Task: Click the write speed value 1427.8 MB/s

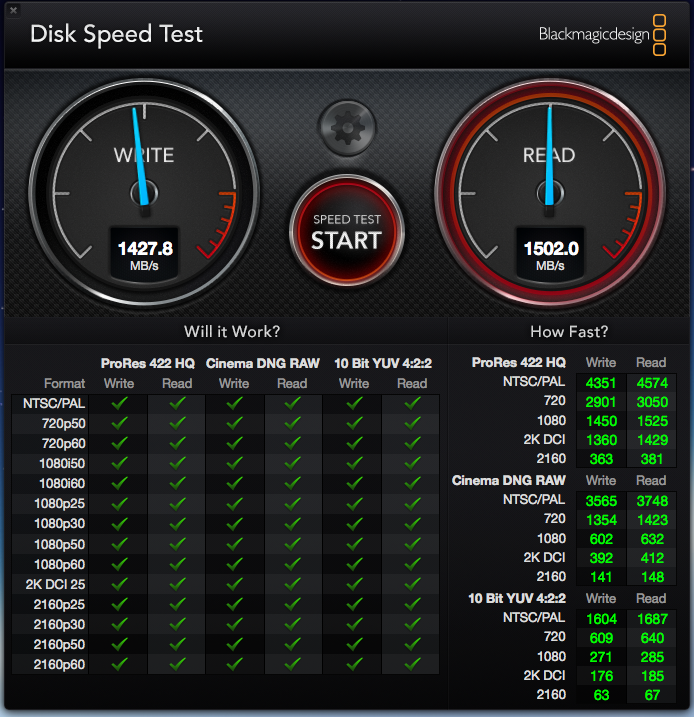Action: pyautogui.click(x=144, y=254)
